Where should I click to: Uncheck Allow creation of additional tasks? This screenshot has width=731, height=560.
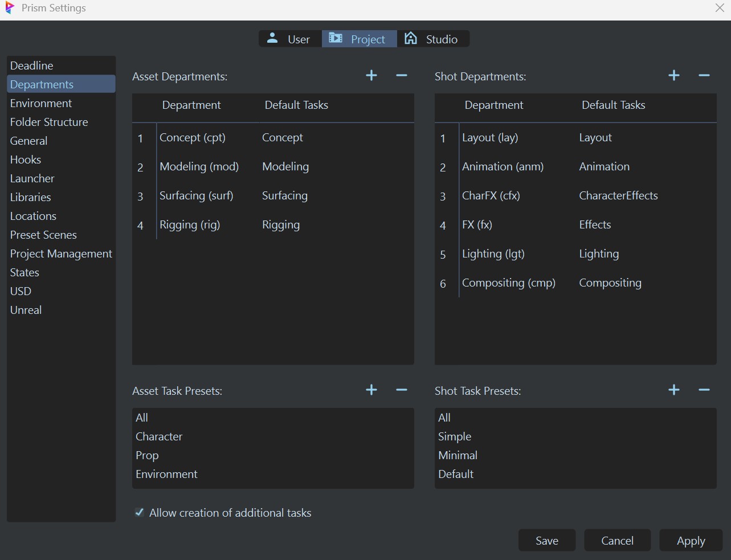[139, 512]
